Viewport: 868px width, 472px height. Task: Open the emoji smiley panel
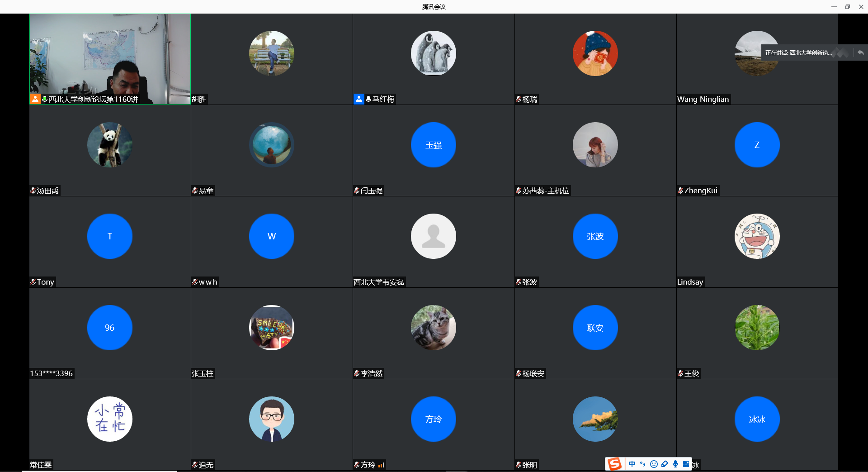tap(654, 464)
